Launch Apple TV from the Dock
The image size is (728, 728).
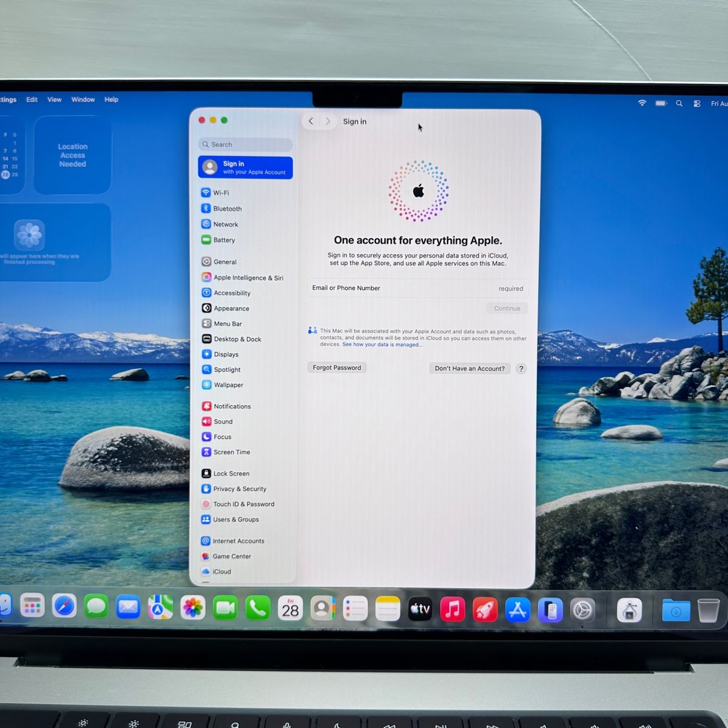tap(420, 609)
